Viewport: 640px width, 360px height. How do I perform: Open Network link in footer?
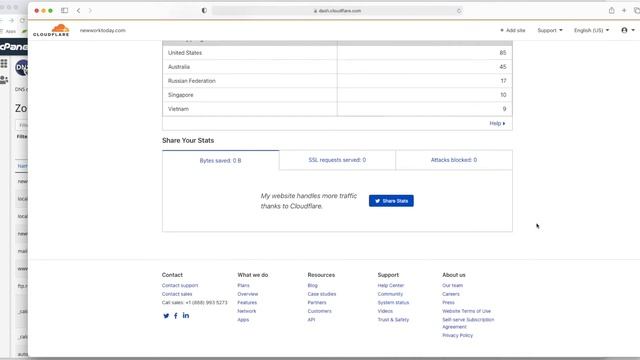coord(247,311)
